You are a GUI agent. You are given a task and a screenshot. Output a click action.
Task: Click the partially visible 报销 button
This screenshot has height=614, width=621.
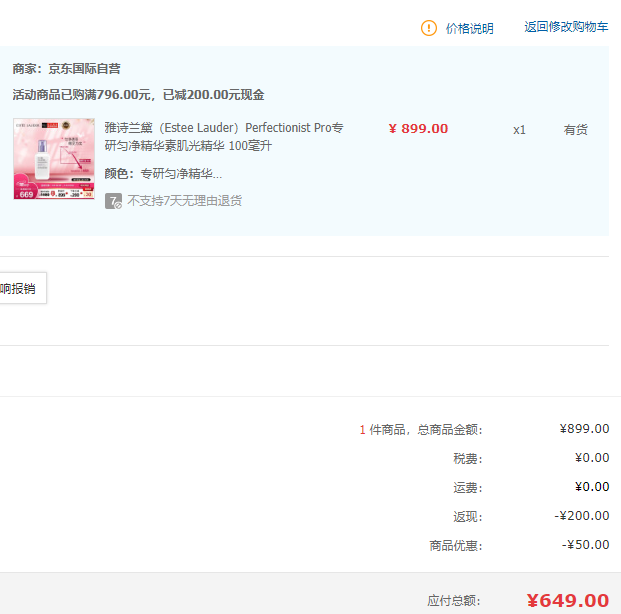[x=22, y=288]
